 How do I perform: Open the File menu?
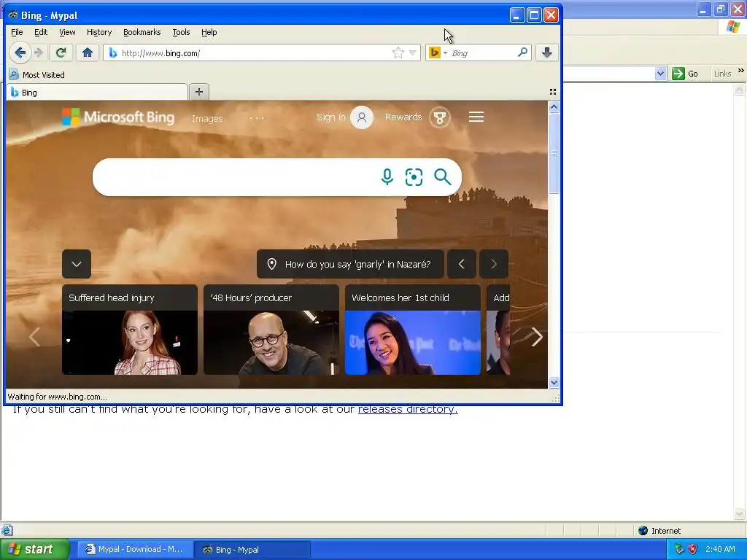point(17,32)
